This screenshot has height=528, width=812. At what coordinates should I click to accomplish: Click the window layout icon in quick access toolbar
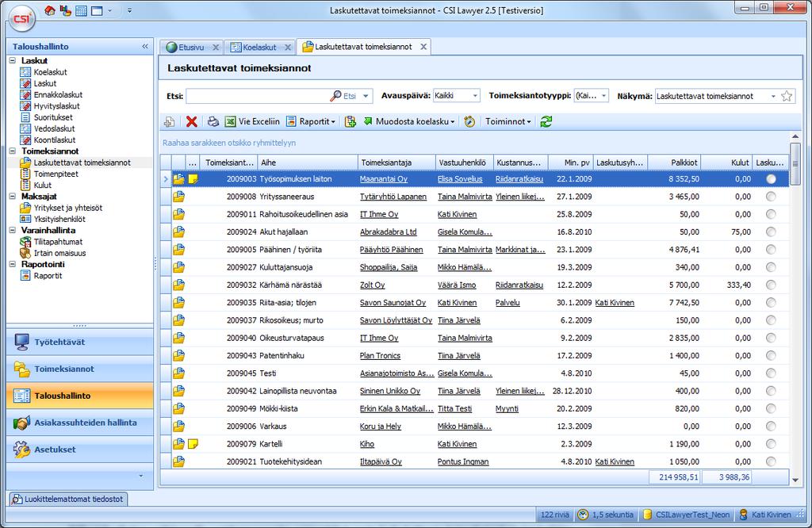[97, 10]
